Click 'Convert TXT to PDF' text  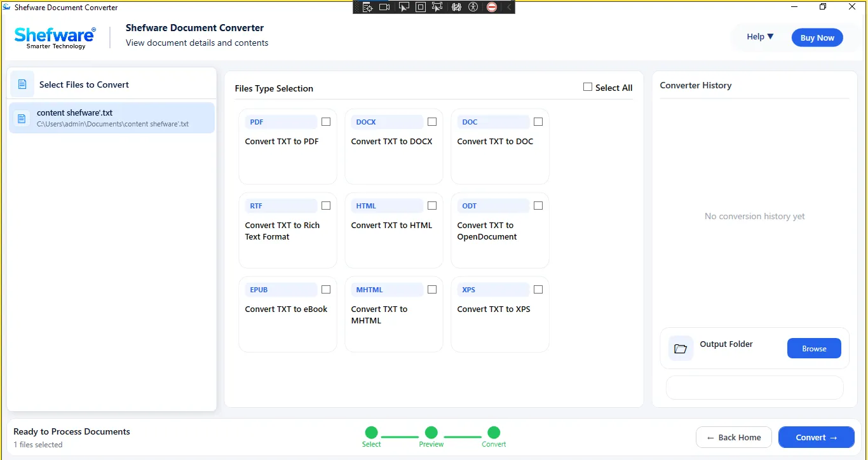click(x=281, y=142)
